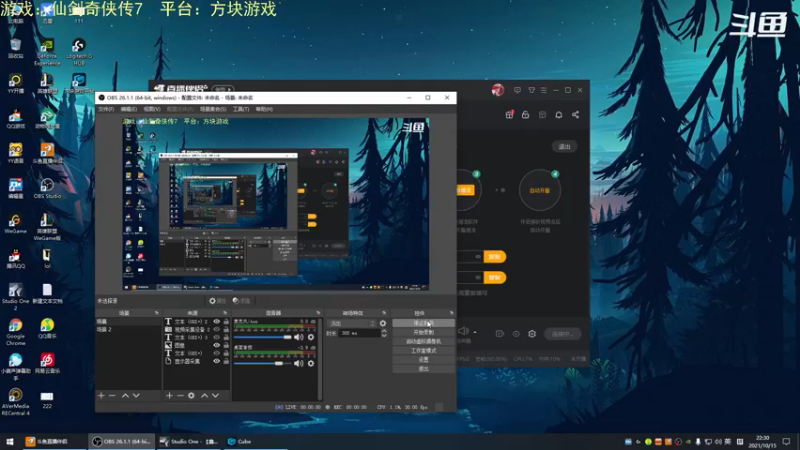Click the 停止推流 button
The width and height of the screenshot is (800, 450).
tap(423, 323)
